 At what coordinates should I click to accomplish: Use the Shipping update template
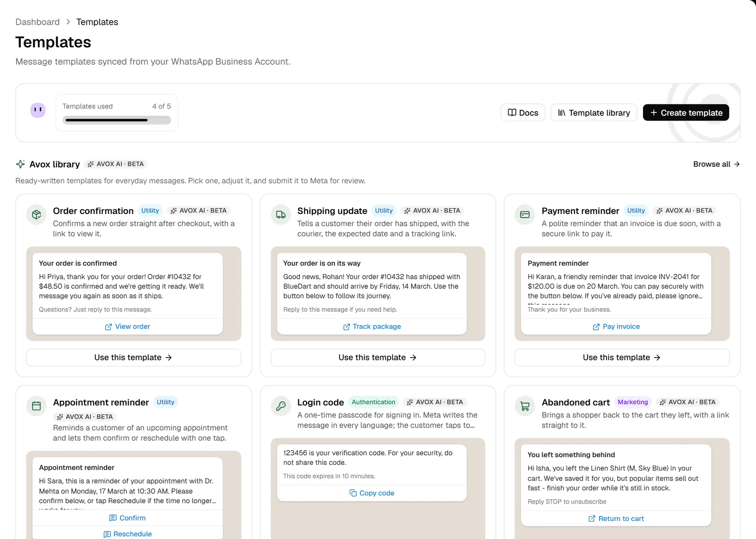pos(378,358)
